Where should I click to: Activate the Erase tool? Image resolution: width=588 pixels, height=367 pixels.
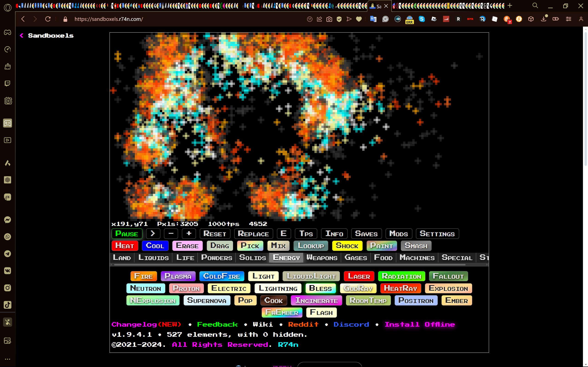187,246
